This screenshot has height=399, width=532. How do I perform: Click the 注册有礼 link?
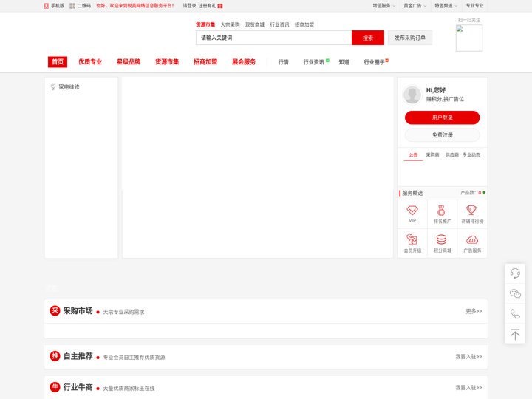pos(207,6)
